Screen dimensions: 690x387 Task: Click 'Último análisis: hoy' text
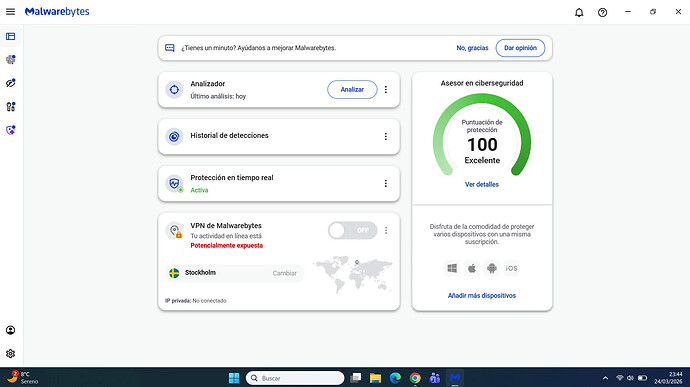[x=218, y=96]
